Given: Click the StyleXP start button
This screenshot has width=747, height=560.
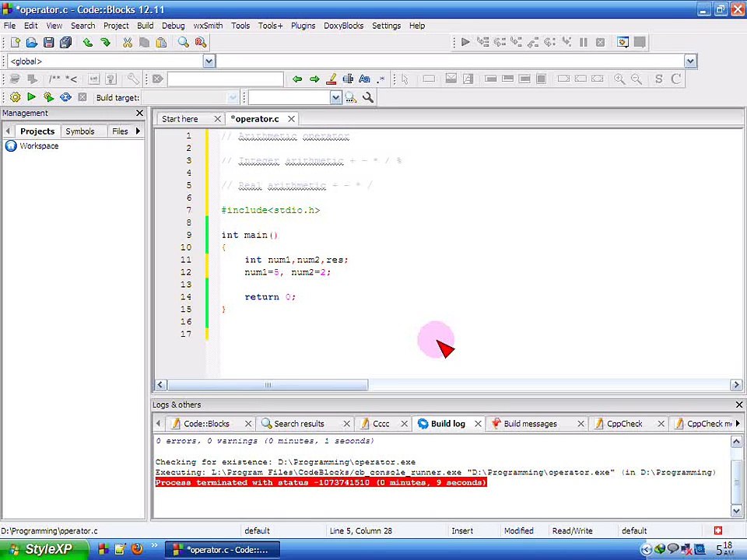Looking at the screenshot, I should pyautogui.click(x=44, y=550).
